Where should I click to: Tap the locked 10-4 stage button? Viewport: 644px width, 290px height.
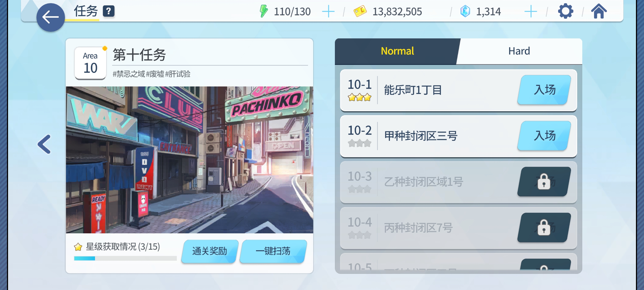[x=544, y=227]
